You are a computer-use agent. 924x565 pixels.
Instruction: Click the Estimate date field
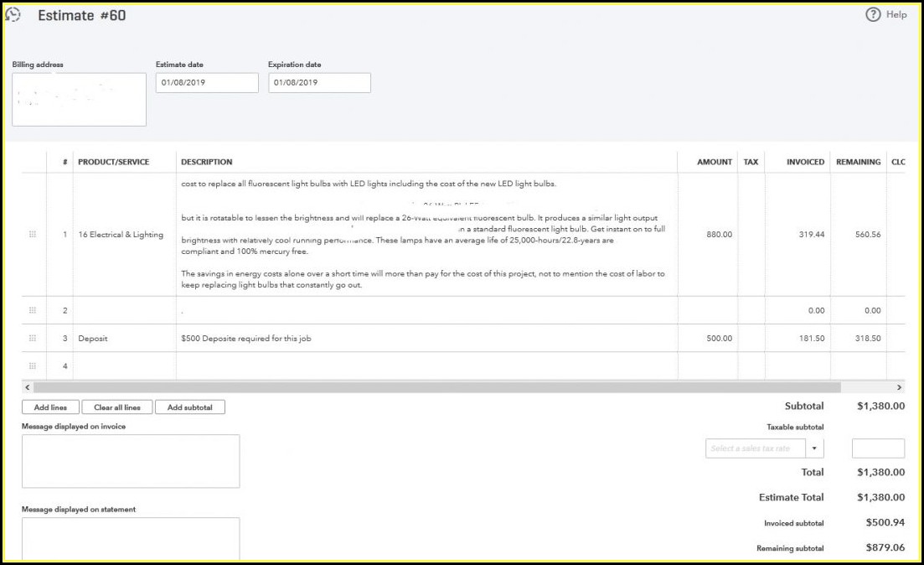(x=207, y=83)
